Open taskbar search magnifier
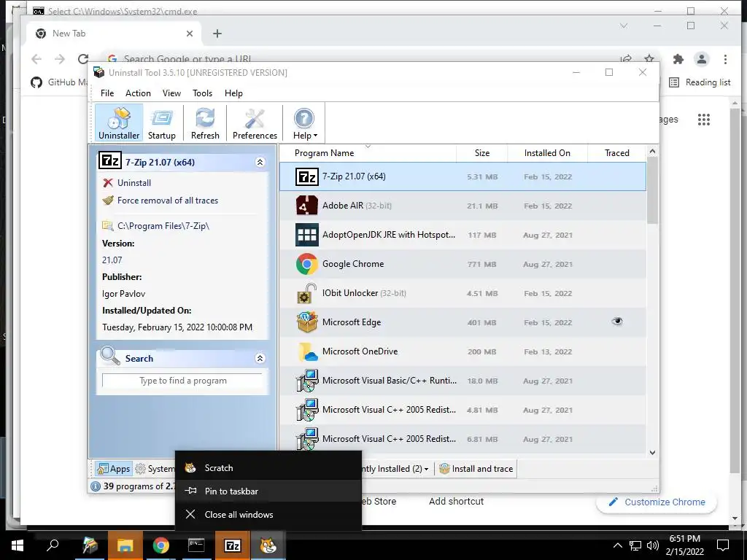Screen dimensions: 747x560 (x=53, y=545)
